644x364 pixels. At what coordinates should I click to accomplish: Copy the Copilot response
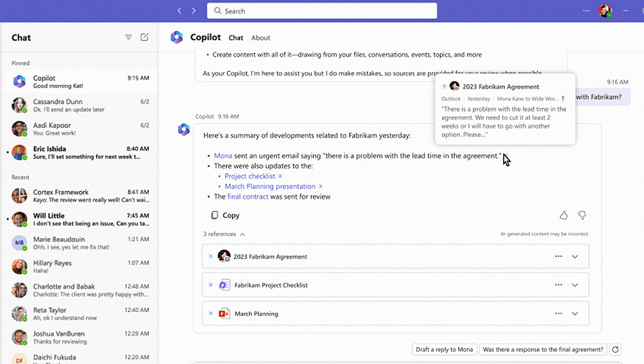(225, 215)
